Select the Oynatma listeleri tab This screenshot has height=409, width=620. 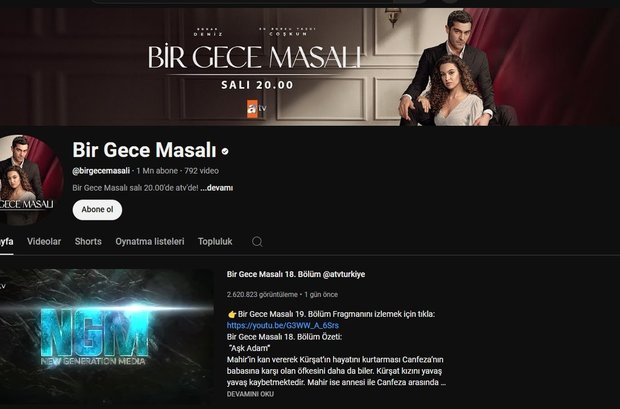150,242
